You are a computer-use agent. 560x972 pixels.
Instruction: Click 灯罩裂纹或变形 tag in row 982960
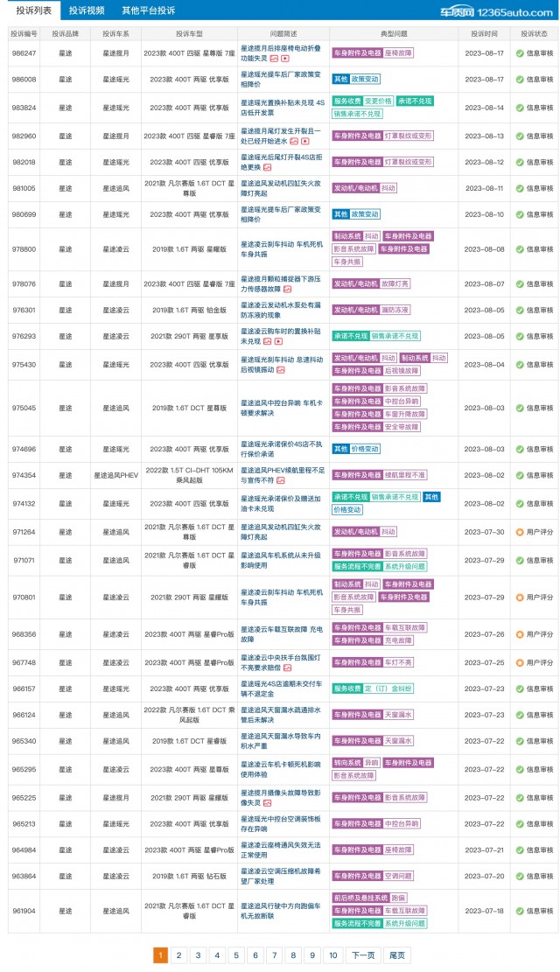tap(408, 136)
